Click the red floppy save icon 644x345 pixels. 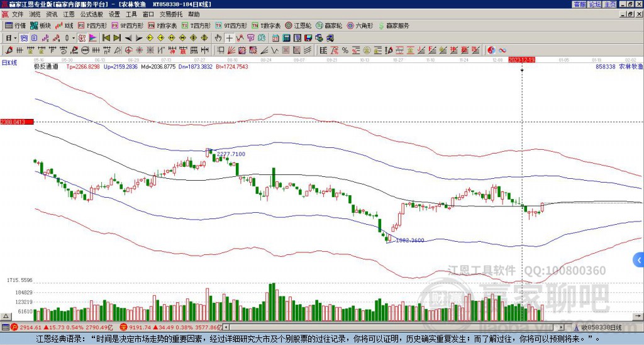(x=308, y=38)
